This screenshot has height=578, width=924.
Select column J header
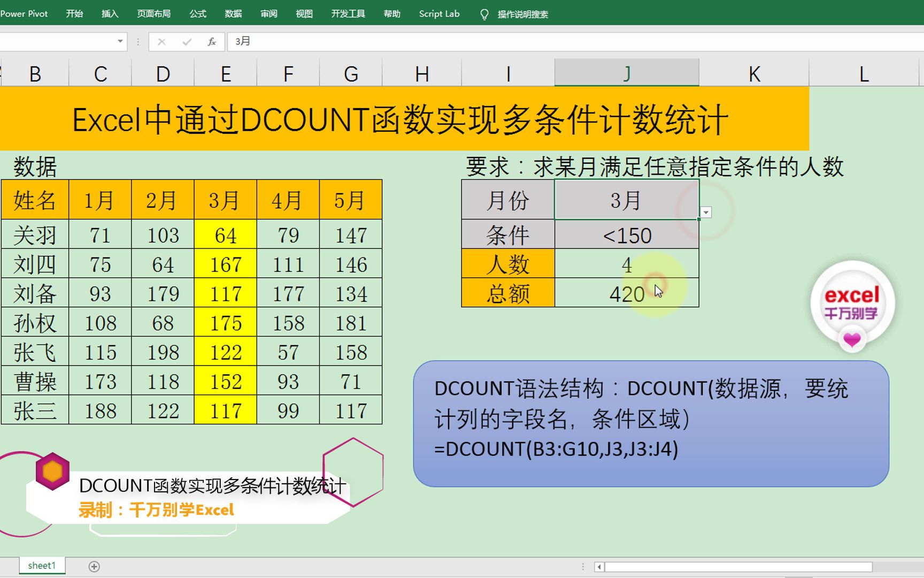click(627, 73)
